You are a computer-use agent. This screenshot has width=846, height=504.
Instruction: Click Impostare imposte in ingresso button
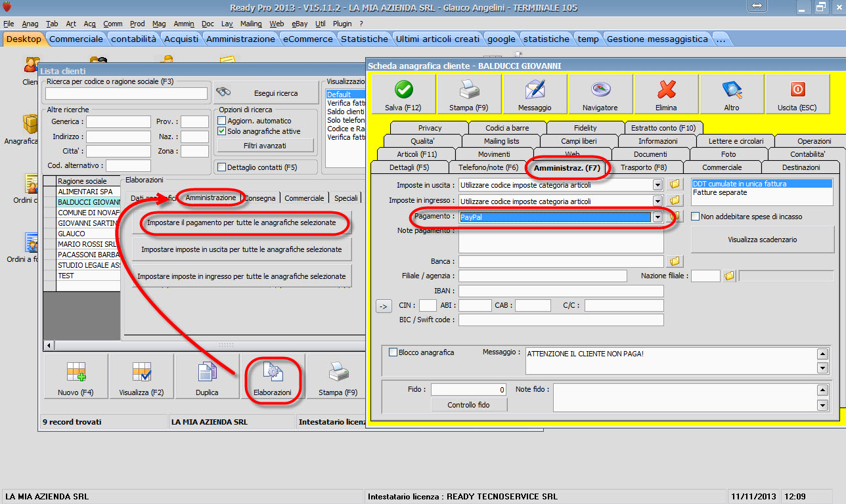pyautogui.click(x=242, y=276)
